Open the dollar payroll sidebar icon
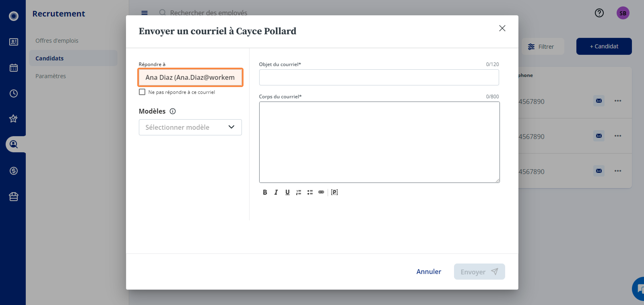Viewport: 644px width, 305px height. pyautogui.click(x=13, y=171)
